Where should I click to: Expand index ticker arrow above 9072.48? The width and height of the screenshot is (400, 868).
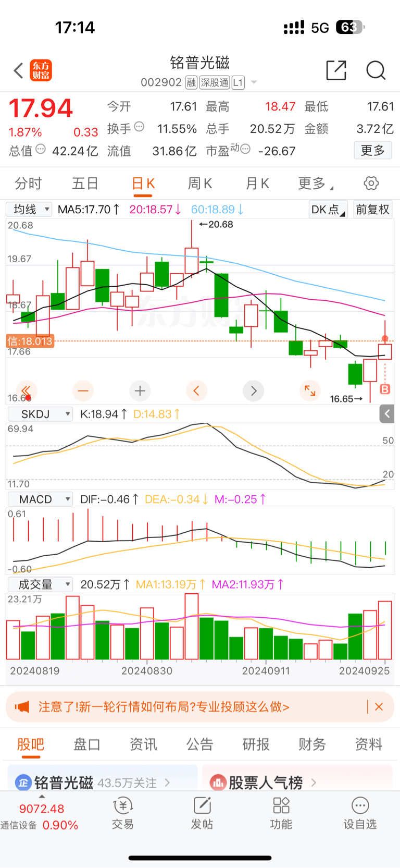(42, 797)
